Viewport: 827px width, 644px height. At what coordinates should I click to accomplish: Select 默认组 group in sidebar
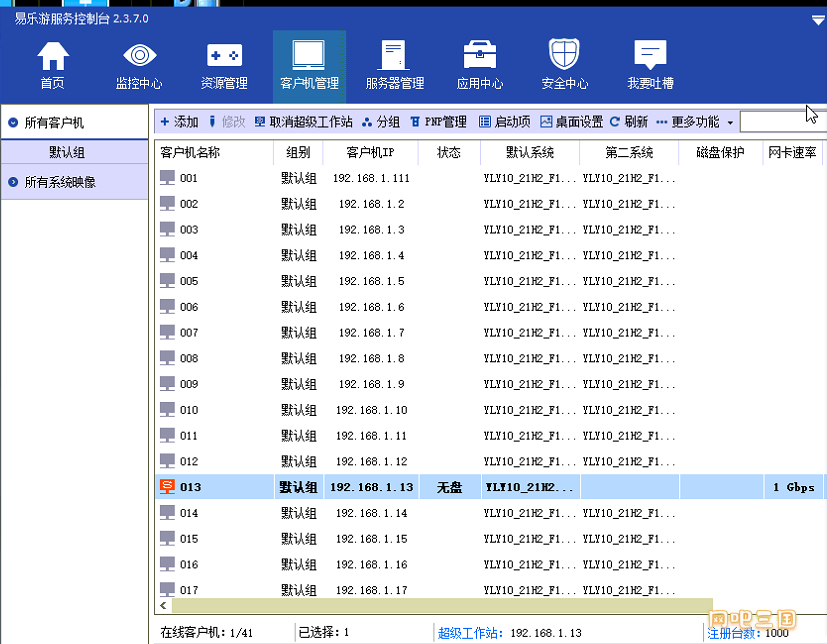74,152
